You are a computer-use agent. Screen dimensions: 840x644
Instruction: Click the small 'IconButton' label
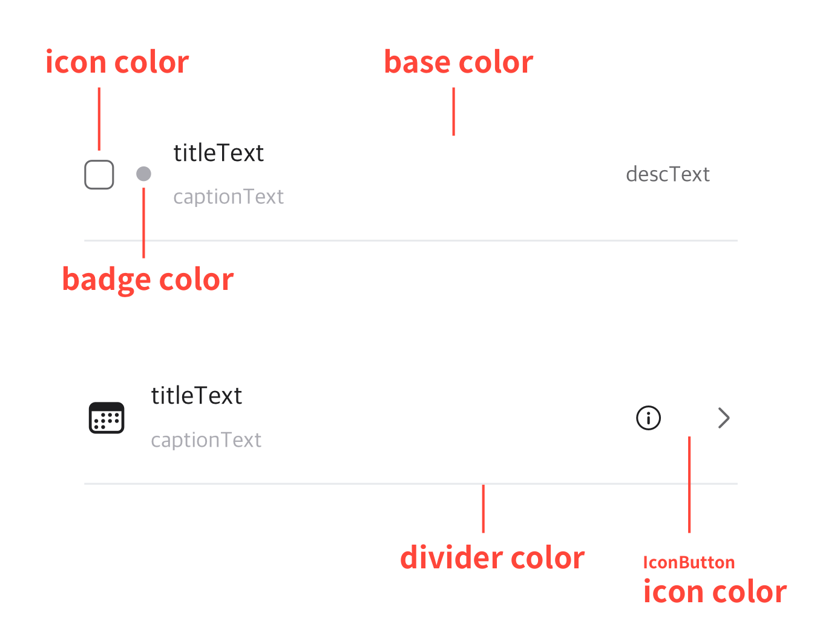click(689, 563)
